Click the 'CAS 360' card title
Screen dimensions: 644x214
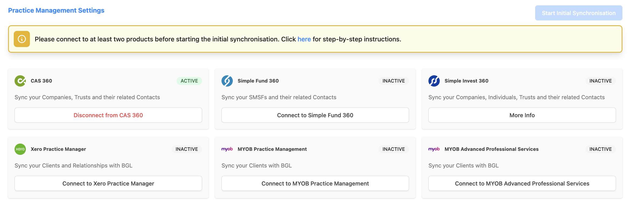(x=41, y=81)
